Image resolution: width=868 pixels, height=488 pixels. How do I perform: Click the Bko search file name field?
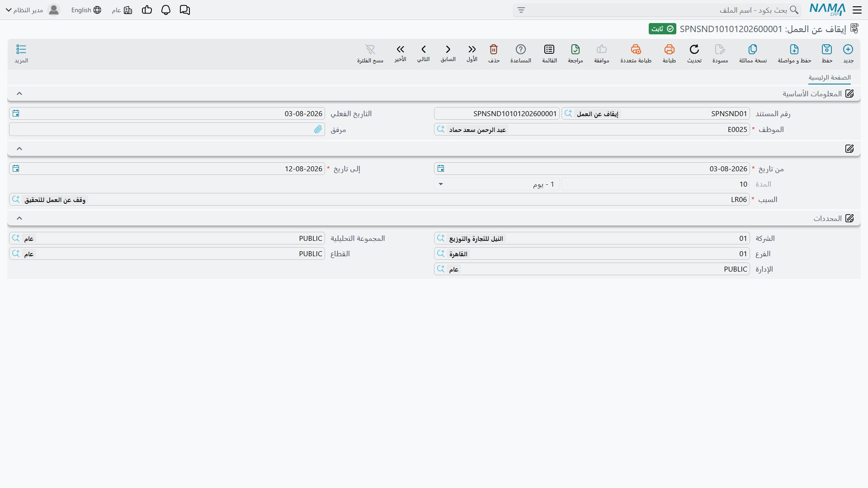[x=658, y=10]
